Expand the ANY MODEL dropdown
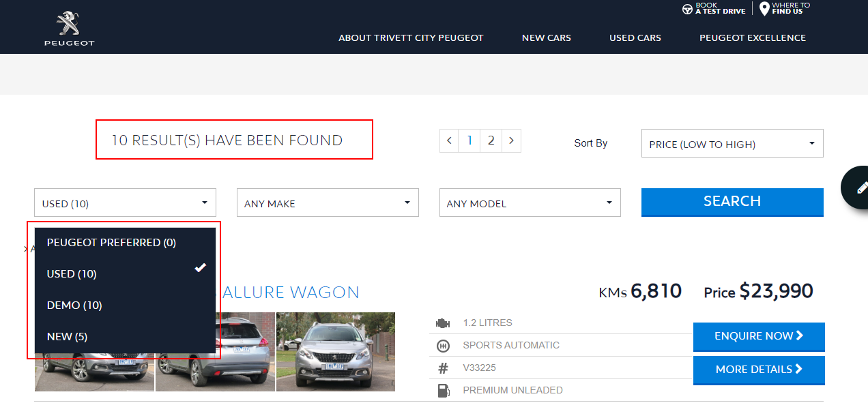Viewport: 868px width, 418px height. [x=530, y=203]
